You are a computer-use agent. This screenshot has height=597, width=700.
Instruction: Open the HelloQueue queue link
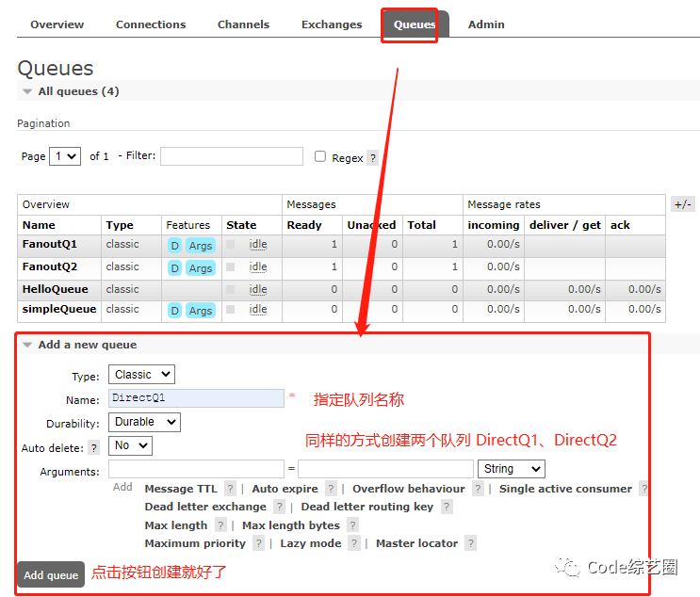[56, 289]
